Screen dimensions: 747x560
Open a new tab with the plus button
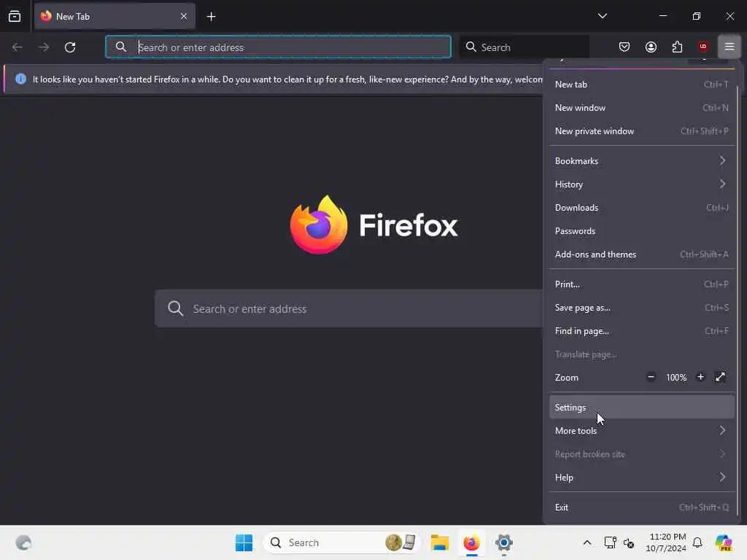pyautogui.click(x=211, y=16)
